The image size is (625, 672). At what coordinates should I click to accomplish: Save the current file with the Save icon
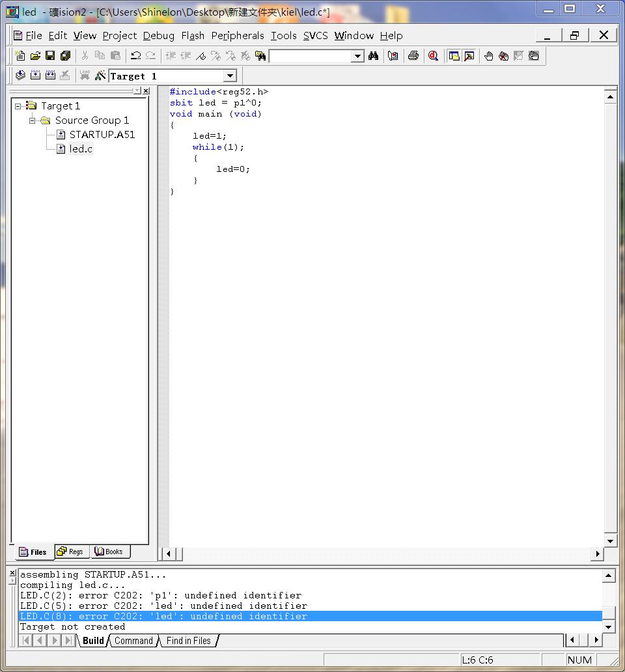coord(50,56)
